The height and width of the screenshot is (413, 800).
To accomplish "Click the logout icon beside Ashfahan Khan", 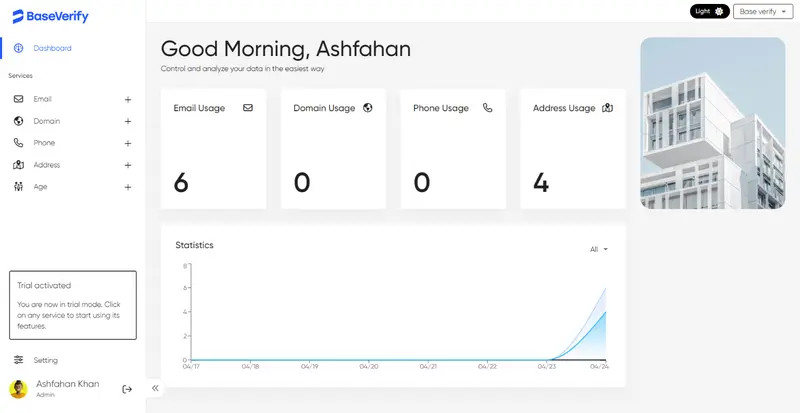I will (127, 388).
